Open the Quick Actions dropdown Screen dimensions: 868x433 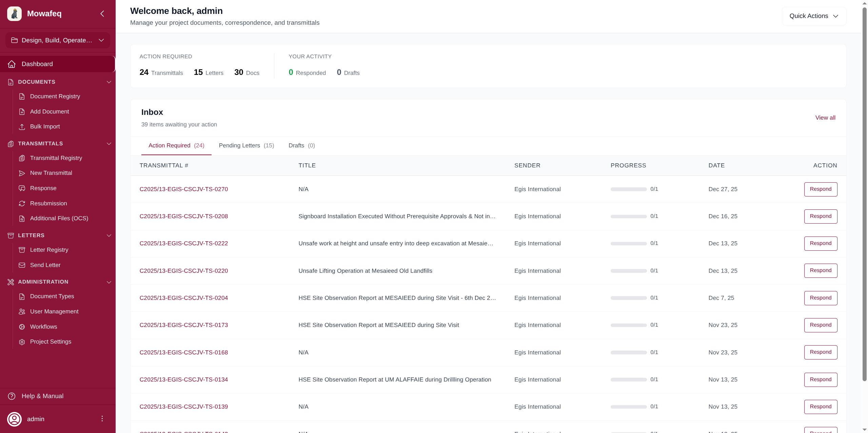[x=814, y=16]
